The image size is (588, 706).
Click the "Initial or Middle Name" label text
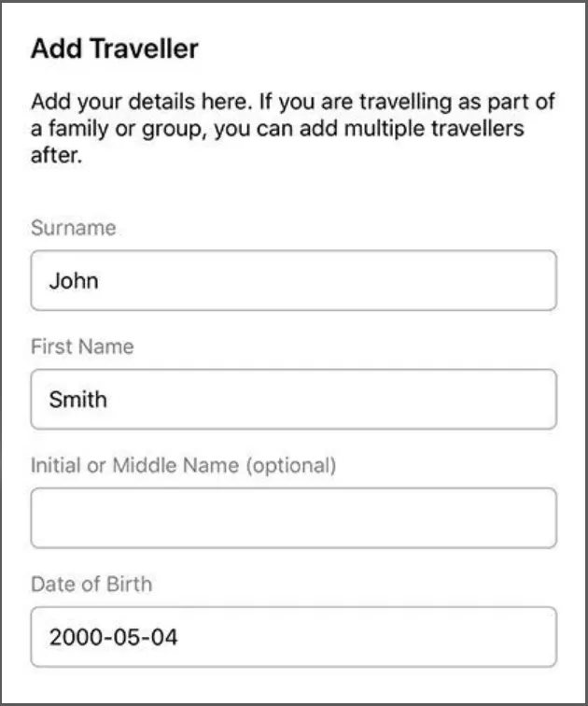[x=136, y=465]
